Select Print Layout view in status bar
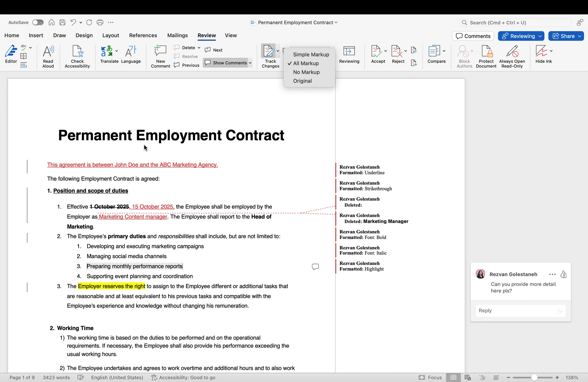 coord(453,377)
